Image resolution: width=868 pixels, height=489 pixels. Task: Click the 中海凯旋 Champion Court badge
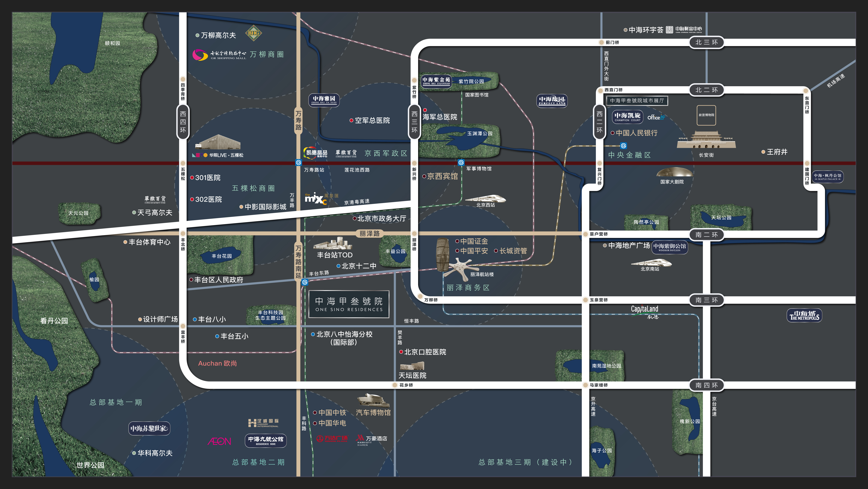point(627,117)
